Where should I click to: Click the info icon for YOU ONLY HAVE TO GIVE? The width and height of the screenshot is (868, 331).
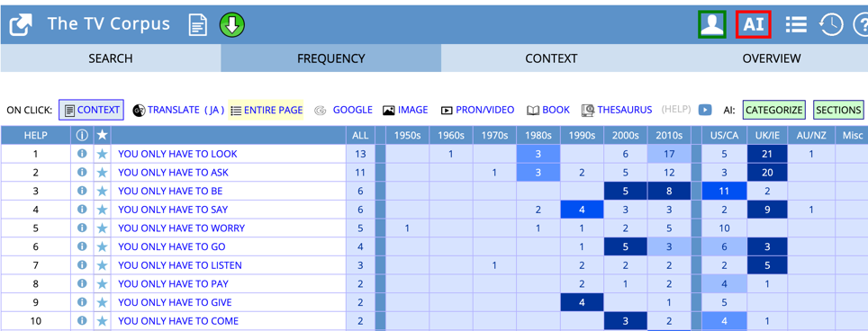pyautogui.click(x=82, y=302)
